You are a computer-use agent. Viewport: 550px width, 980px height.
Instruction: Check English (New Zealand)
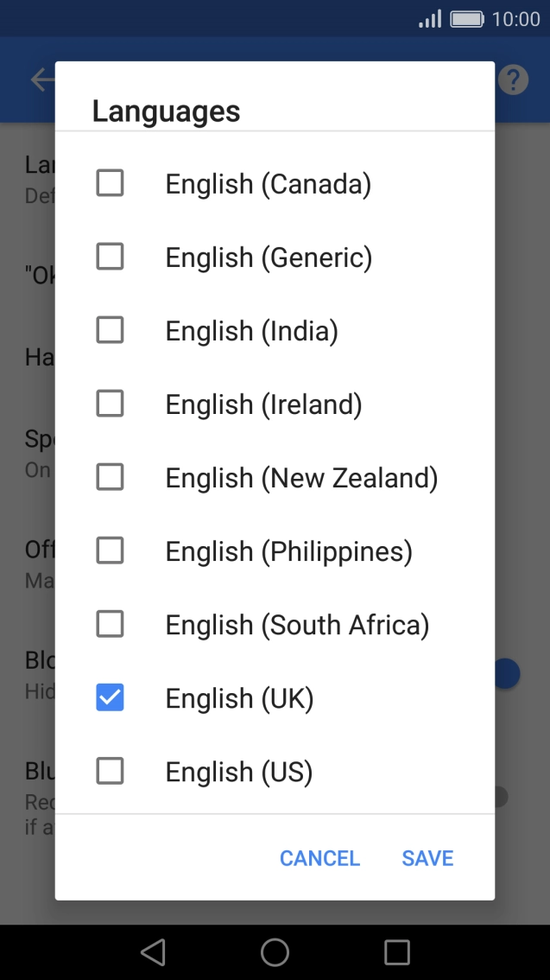click(x=110, y=476)
